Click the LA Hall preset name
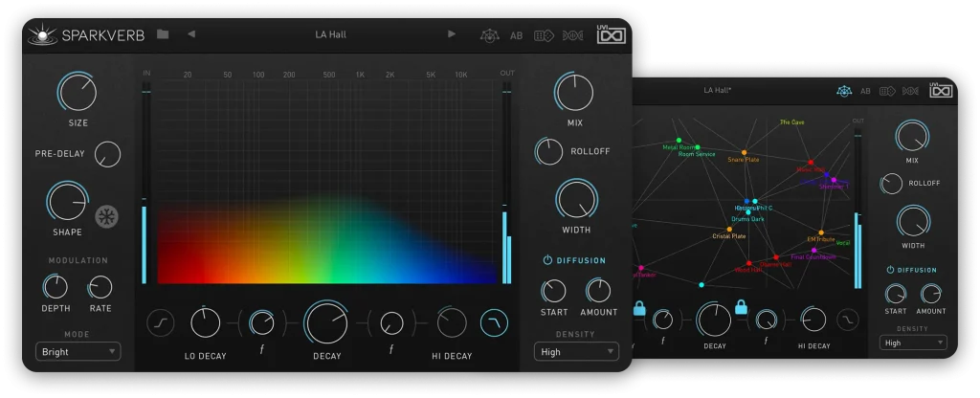The width and height of the screenshot is (980, 398). click(329, 34)
